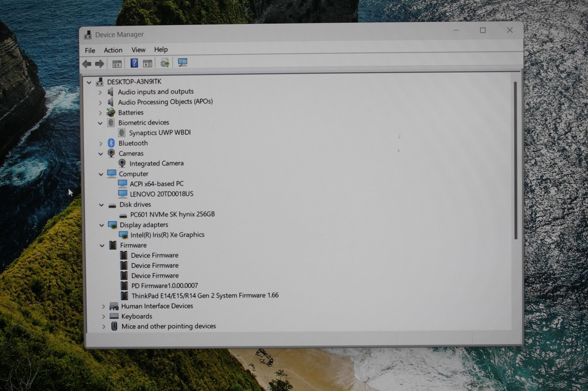The image size is (588, 391).
Task: Minimize the Device Manager window
Action: 456,31
